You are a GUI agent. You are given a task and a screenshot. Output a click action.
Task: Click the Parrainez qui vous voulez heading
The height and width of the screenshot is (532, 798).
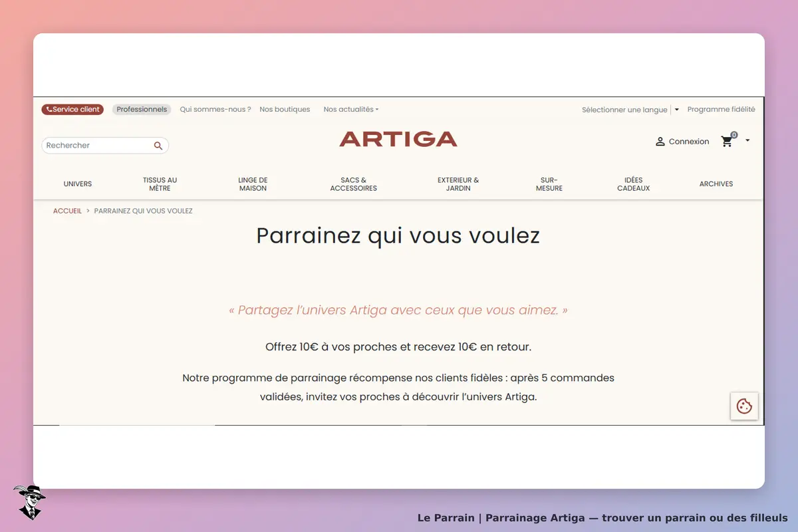coord(398,236)
